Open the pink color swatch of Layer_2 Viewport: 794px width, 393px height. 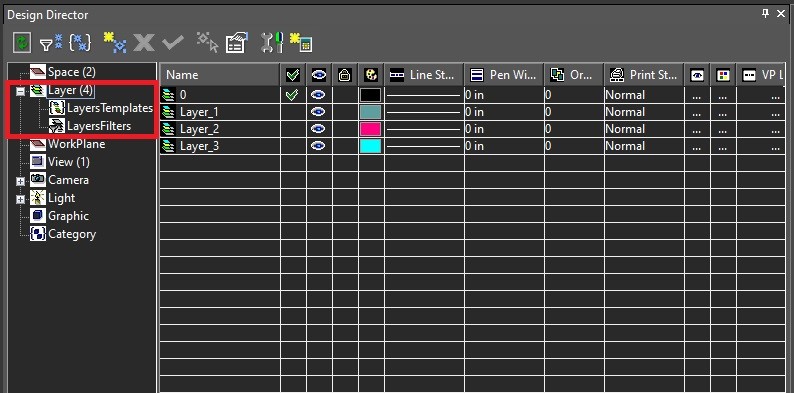371,129
